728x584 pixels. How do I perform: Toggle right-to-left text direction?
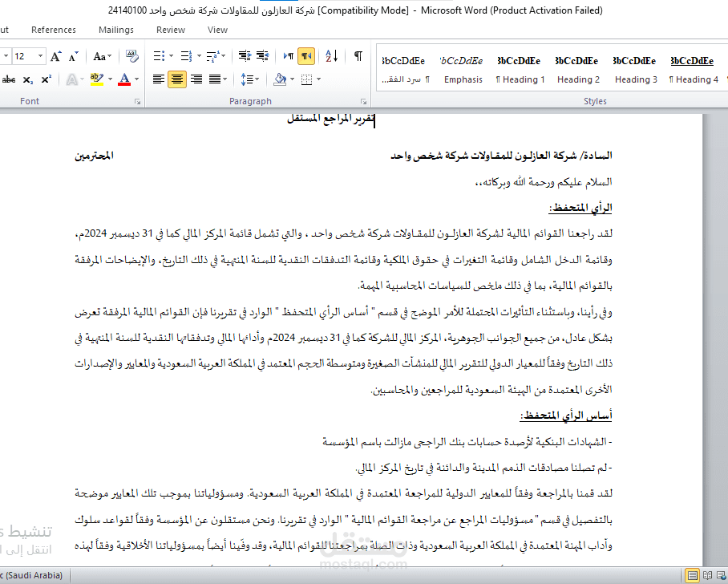click(306, 56)
